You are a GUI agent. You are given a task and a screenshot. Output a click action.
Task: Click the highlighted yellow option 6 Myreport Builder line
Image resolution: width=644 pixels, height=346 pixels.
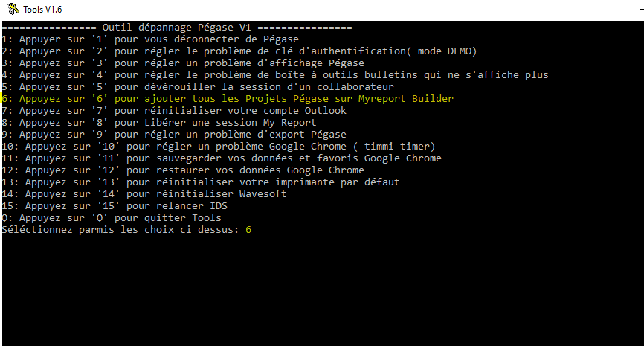tap(228, 98)
